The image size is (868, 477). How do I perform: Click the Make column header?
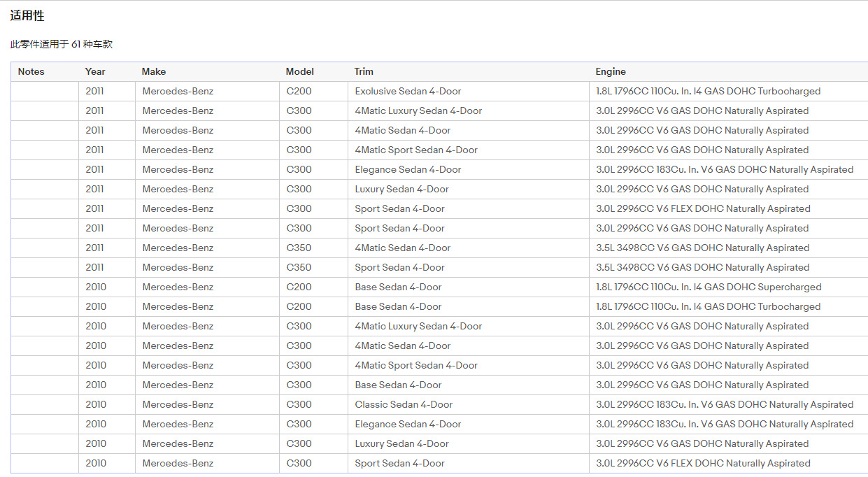pyautogui.click(x=154, y=71)
